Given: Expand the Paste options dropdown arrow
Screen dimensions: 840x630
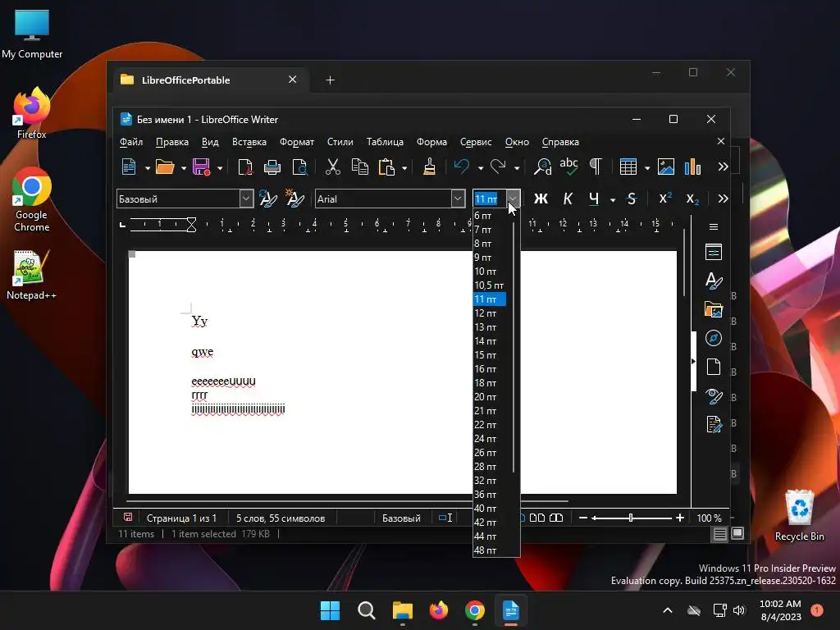Looking at the screenshot, I should (404, 168).
